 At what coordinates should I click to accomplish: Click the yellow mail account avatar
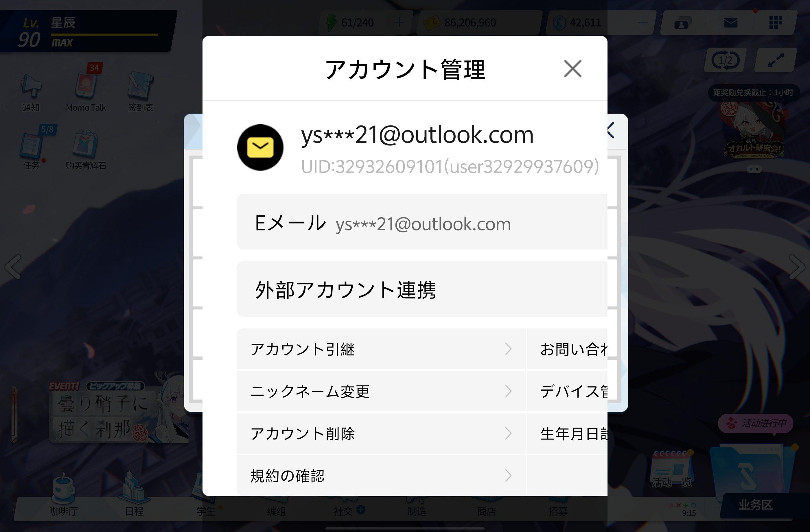[260, 148]
